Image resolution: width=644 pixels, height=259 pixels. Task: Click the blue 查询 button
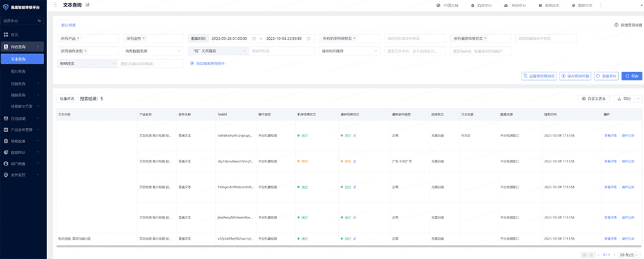tap(632, 75)
